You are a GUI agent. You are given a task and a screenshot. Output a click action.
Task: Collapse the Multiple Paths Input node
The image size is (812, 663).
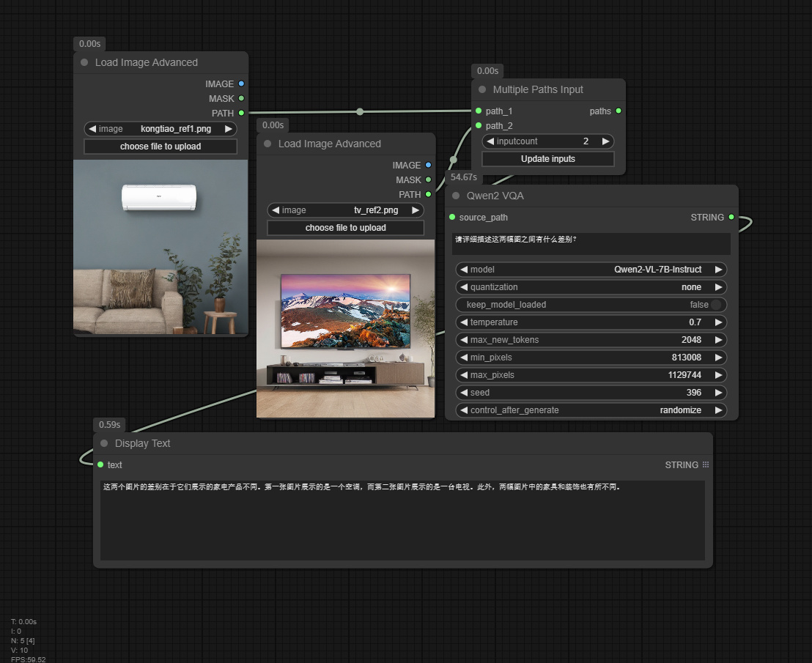[x=482, y=89]
